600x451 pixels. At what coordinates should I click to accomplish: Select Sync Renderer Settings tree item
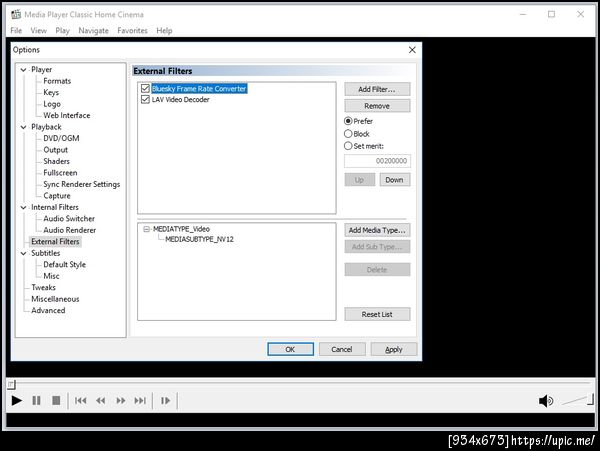[x=82, y=184]
